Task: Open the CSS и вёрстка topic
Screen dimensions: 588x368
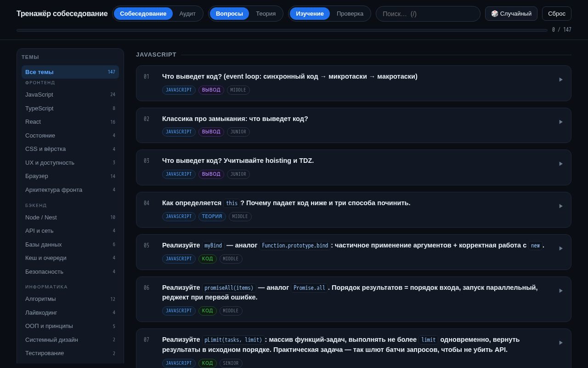Action: pyautogui.click(x=70, y=149)
